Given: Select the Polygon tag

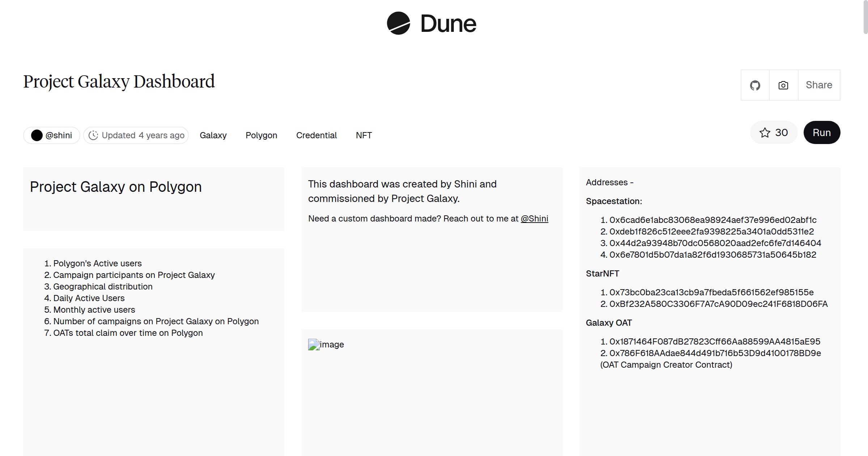Looking at the screenshot, I should click(x=261, y=135).
